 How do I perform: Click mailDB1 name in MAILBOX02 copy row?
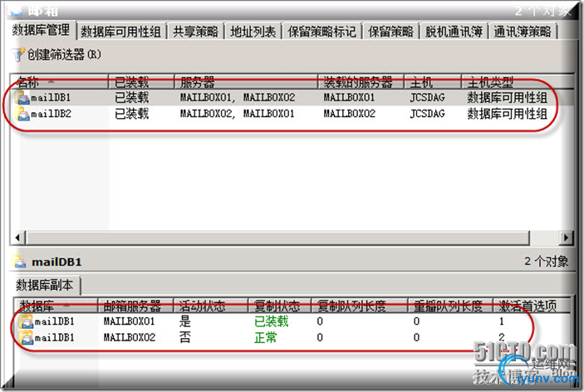(x=54, y=338)
